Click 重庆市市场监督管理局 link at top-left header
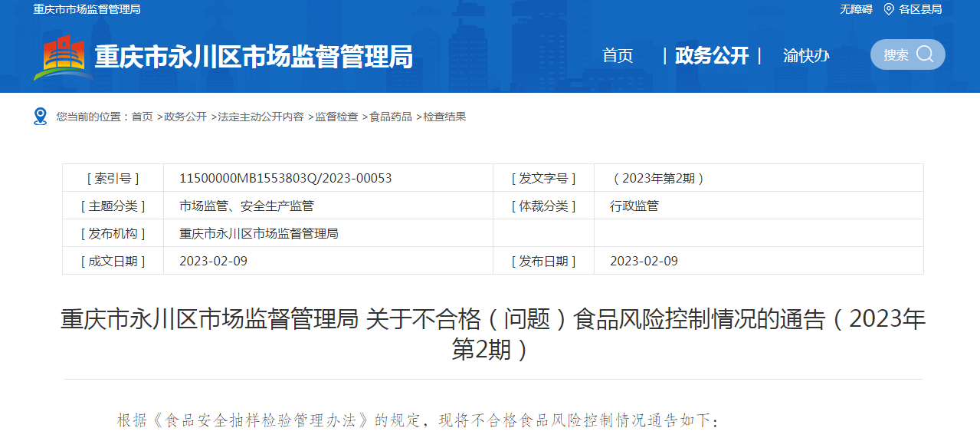Image resolution: width=980 pixels, height=438 pixels. click(87, 9)
